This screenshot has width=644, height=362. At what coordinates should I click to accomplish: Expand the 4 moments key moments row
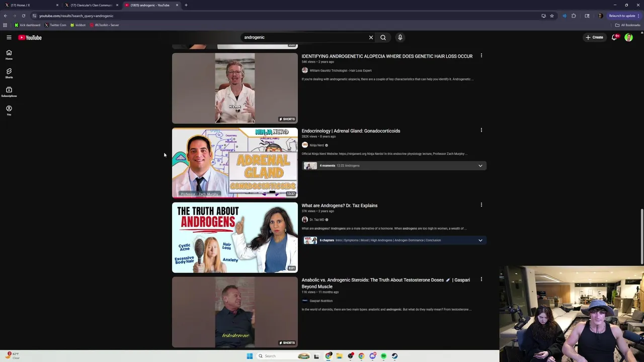tap(394, 165)
